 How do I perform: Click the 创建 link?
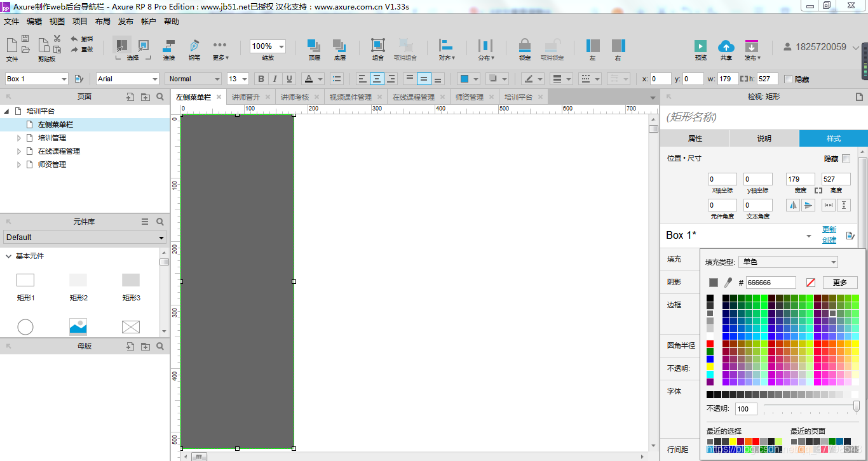click(x=829, y=240)
